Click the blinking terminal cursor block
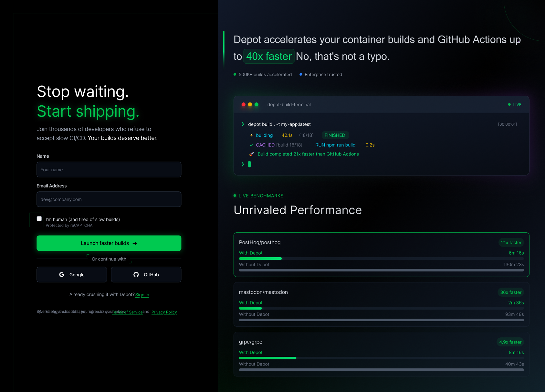The height and width of the screenshot is (392, 545). point(249,164)
